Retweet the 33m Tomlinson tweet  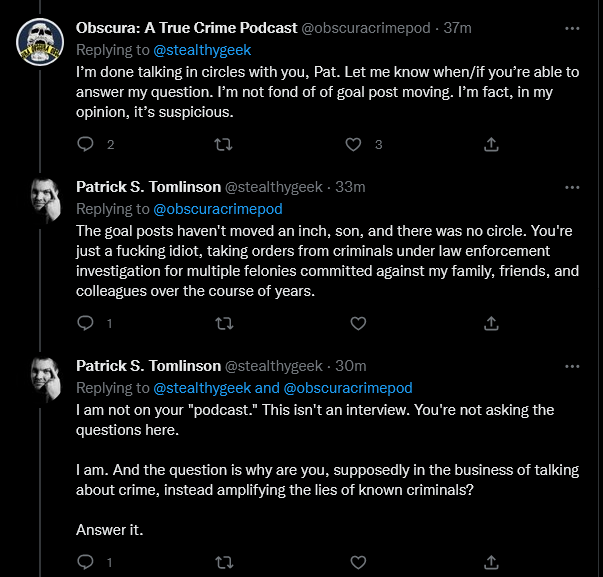click(x=224, y=324)
